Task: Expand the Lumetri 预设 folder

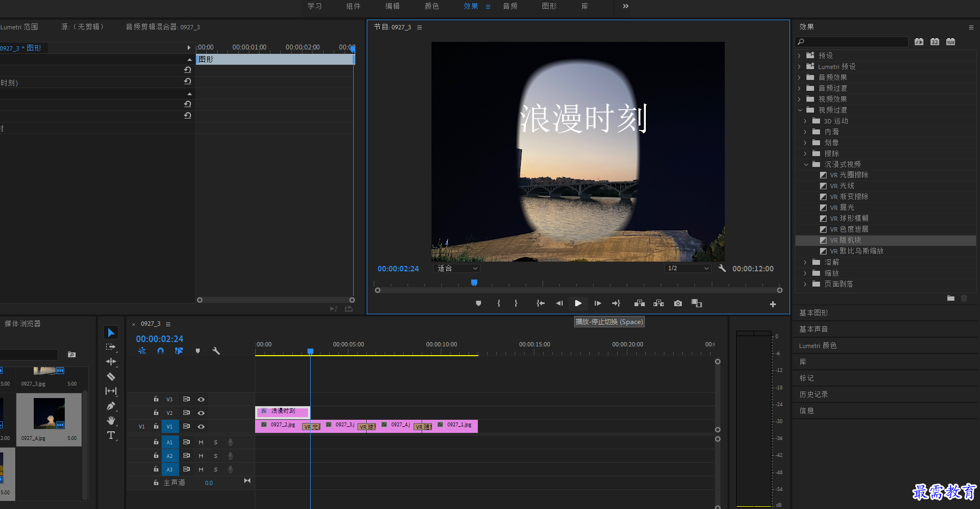Action: [799, 66]
